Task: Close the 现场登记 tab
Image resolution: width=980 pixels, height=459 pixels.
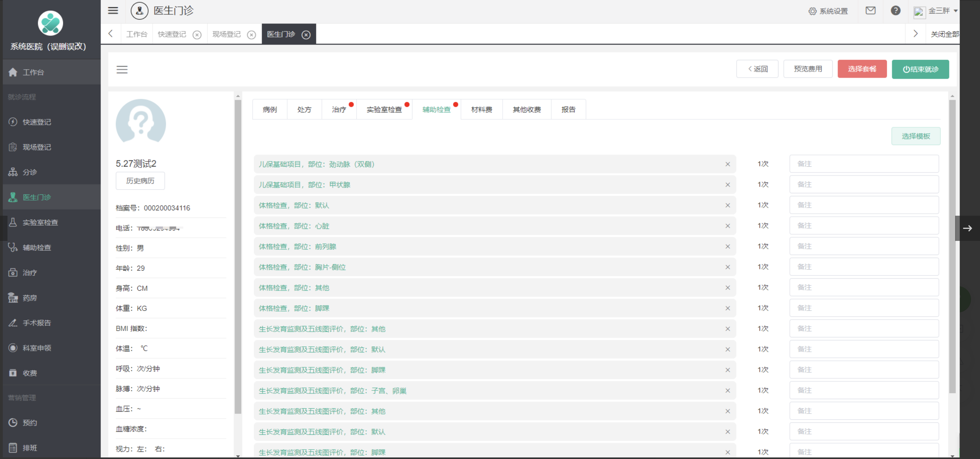Action: (252, 35)
